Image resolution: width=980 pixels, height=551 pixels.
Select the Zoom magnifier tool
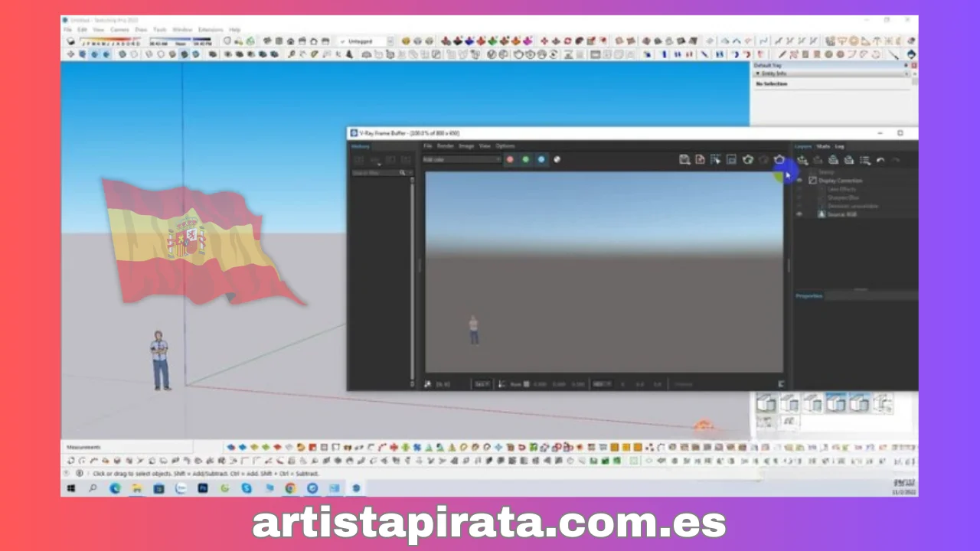point(291,54)
